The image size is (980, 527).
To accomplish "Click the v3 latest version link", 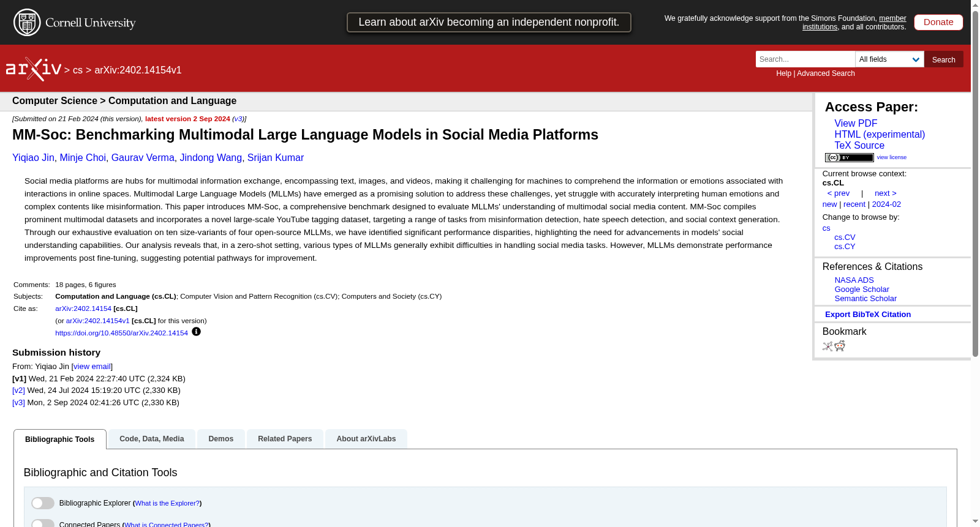I will (238, 119).
